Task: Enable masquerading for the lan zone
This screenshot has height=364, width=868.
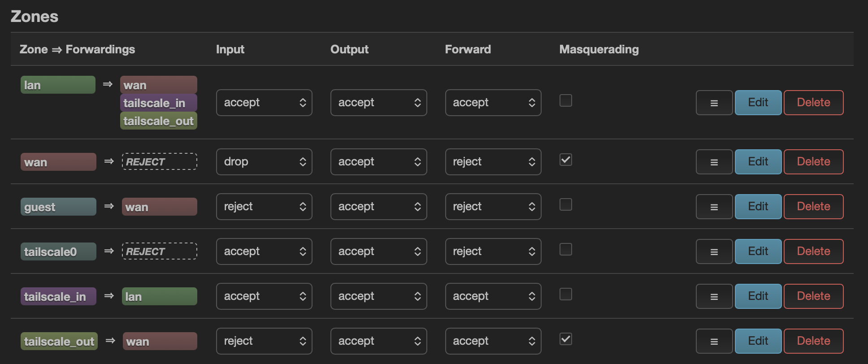Action: pyautogui.click(x=565, y=100)
